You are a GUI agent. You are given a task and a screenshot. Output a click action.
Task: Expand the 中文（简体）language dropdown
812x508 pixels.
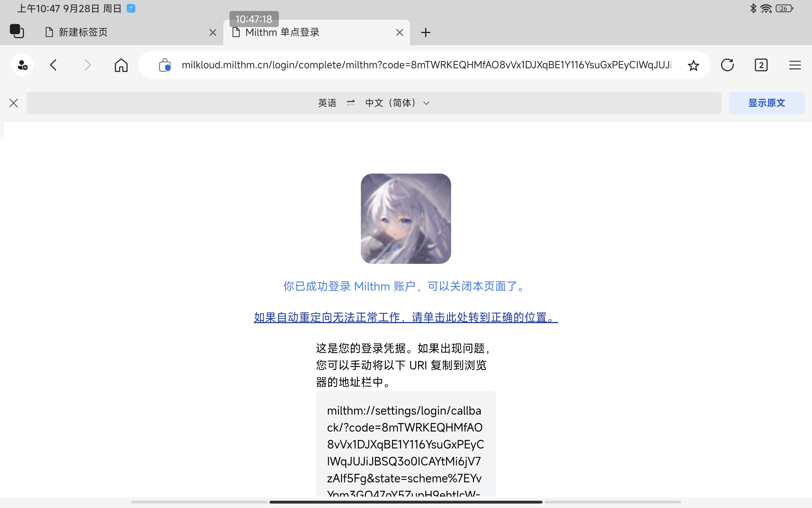tap(397, 103)
